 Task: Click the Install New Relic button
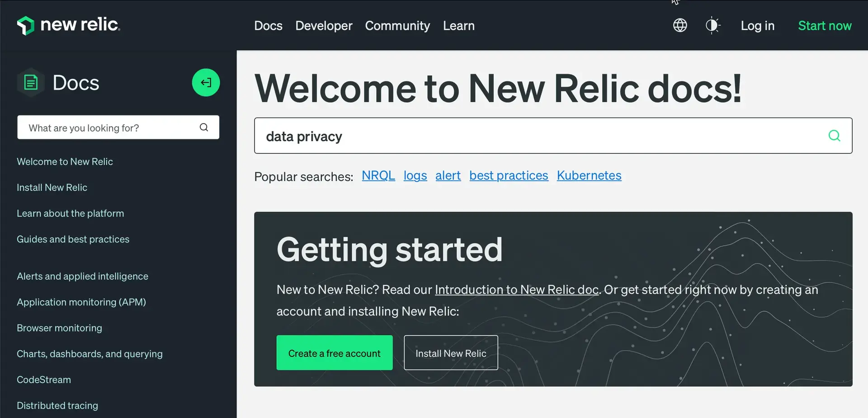pyautogui.click(x=451, y=353)
